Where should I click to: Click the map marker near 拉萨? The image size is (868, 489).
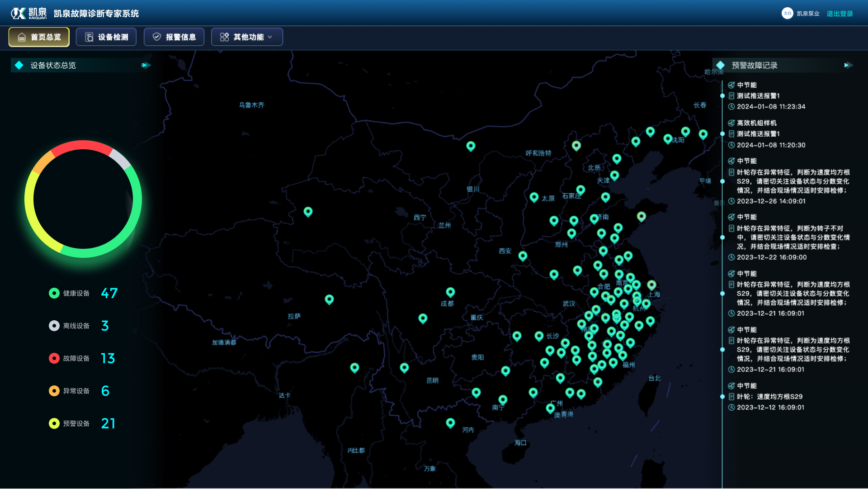pos(329,299)
